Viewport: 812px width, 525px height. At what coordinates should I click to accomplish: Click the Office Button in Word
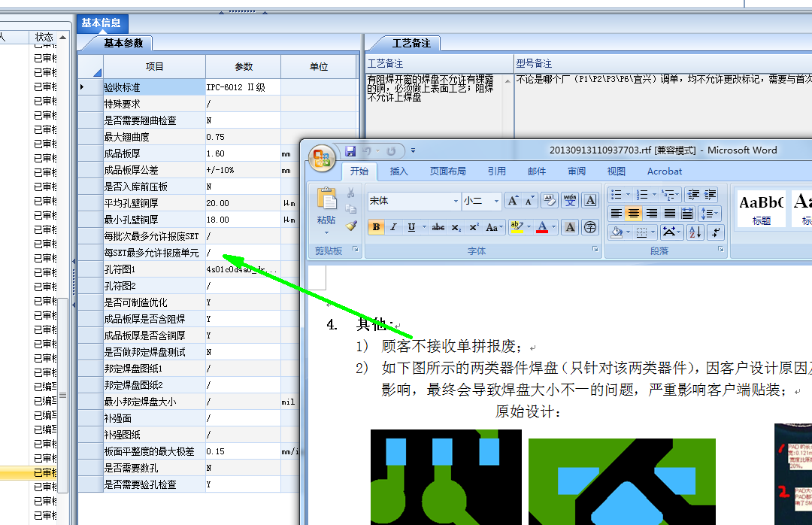pos(322,158)
